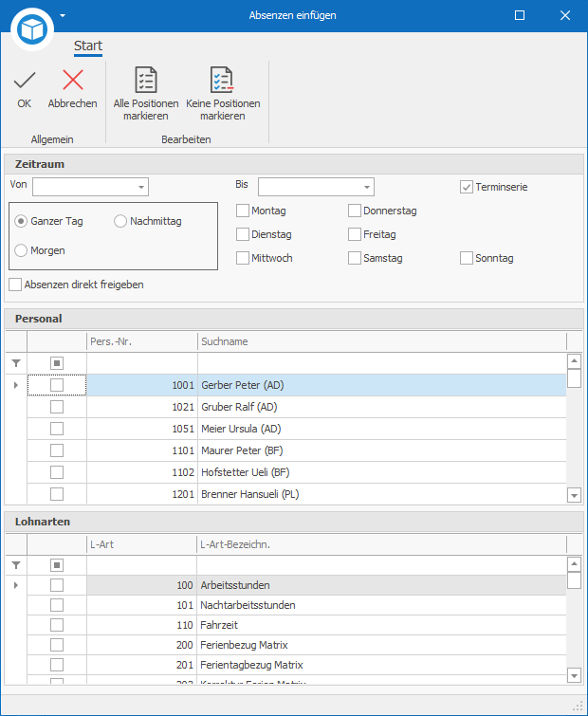Screen dimensions: 588x716
Task: Click scroll up arrow in Lohnarten list
Action: (x=574, y=564)
